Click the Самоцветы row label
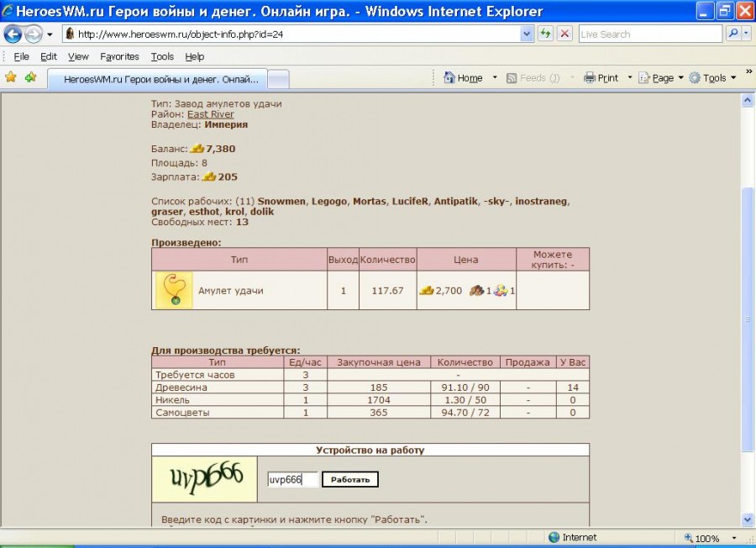 (182, 413)
